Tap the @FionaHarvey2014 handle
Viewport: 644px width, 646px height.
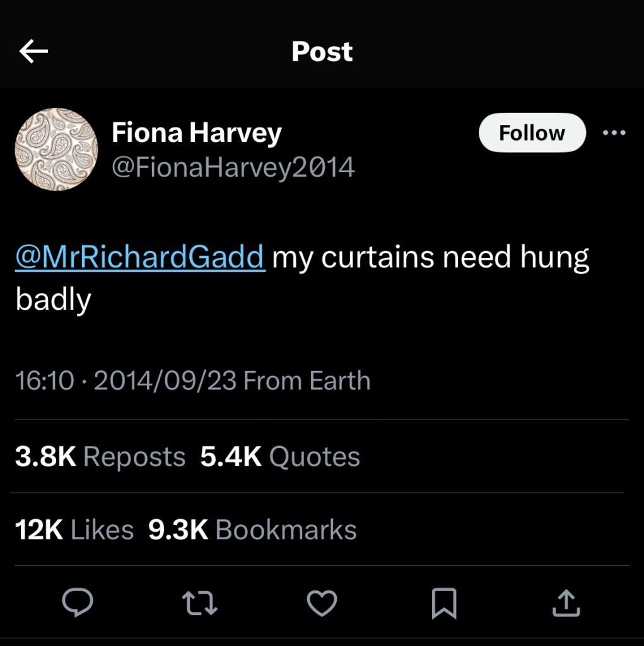coord(233,167)
